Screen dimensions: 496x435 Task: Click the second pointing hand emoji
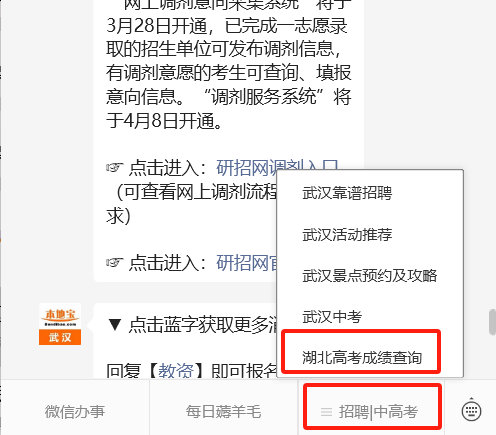coord(115,263)
